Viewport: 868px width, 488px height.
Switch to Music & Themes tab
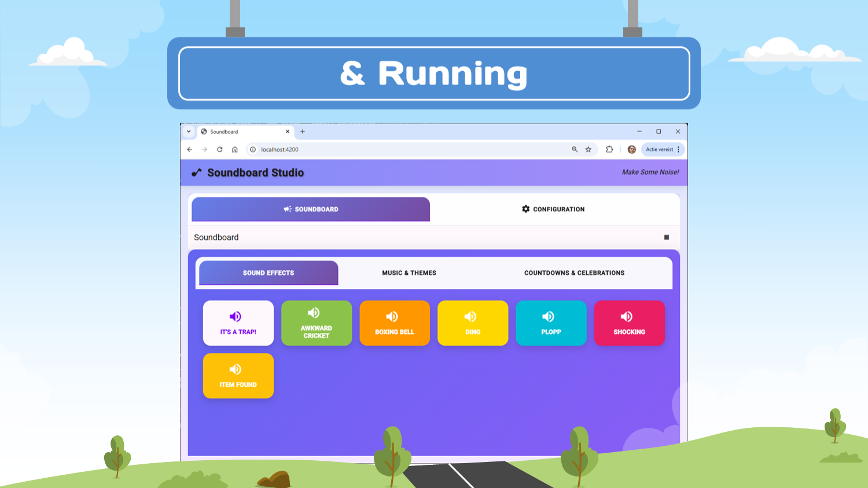[409, 273]
